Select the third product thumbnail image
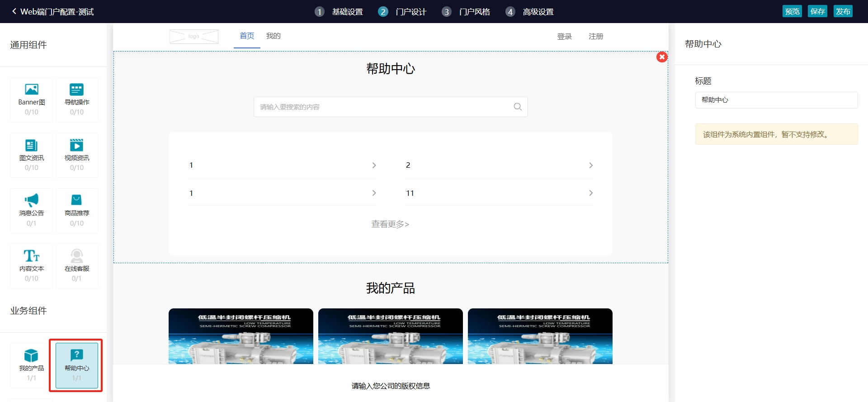The width and height of the screenshot is (868, 402). [x=540, y=336]
